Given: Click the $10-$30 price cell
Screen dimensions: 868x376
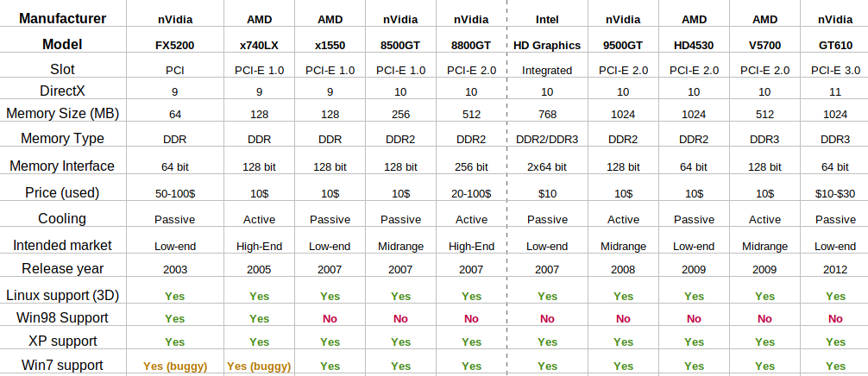Looking at the screenshot, I should point(835,193).
